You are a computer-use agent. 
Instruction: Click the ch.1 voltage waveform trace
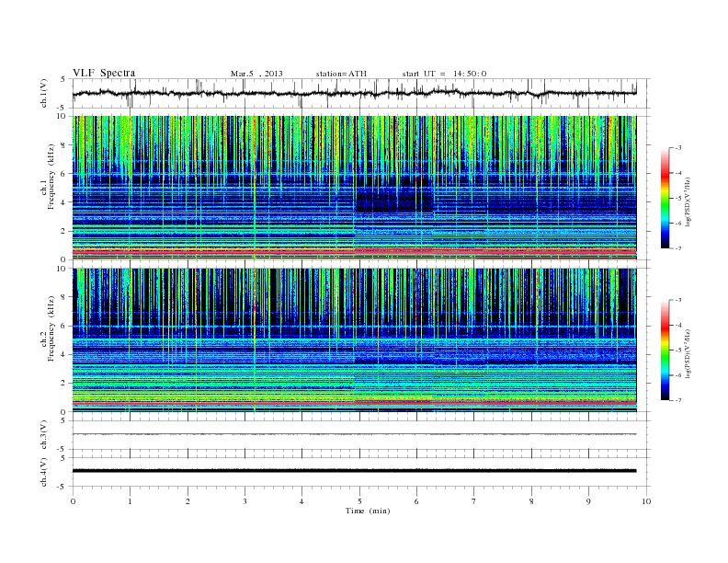(x=354, y=93)
